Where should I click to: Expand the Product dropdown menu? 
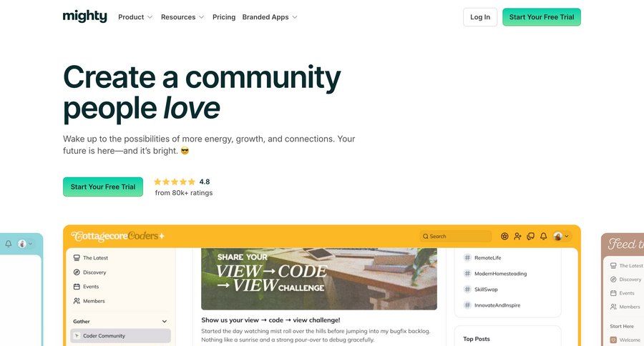(x=135, y=17)
